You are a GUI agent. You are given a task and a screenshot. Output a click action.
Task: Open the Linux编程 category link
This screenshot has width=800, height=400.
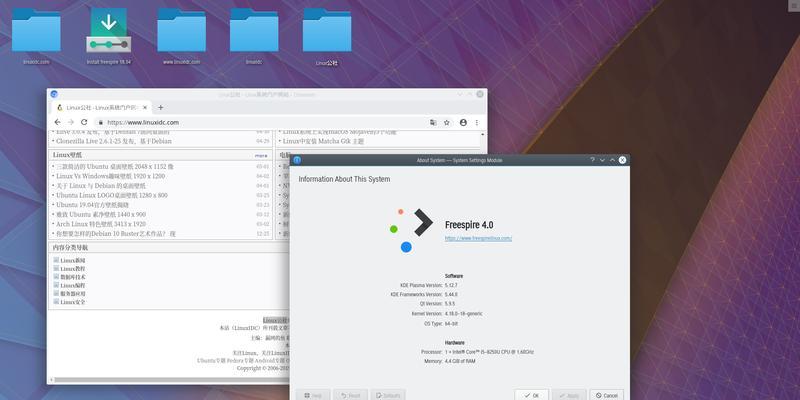(x=72, y=286)
